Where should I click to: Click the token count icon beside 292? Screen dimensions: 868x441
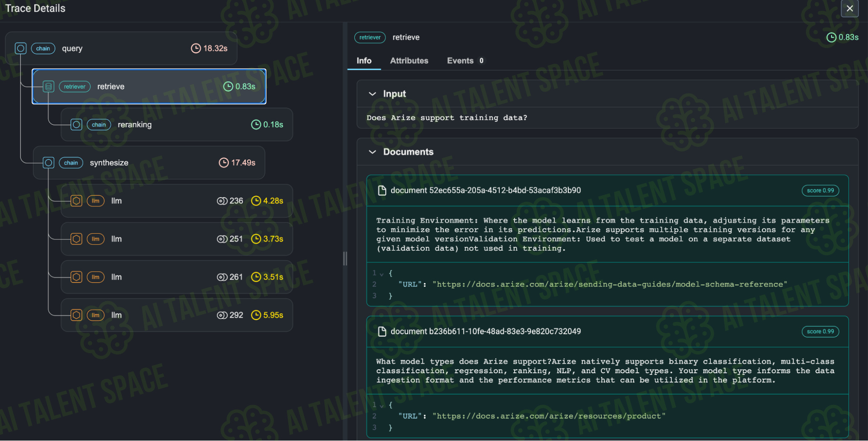[222, 315]
